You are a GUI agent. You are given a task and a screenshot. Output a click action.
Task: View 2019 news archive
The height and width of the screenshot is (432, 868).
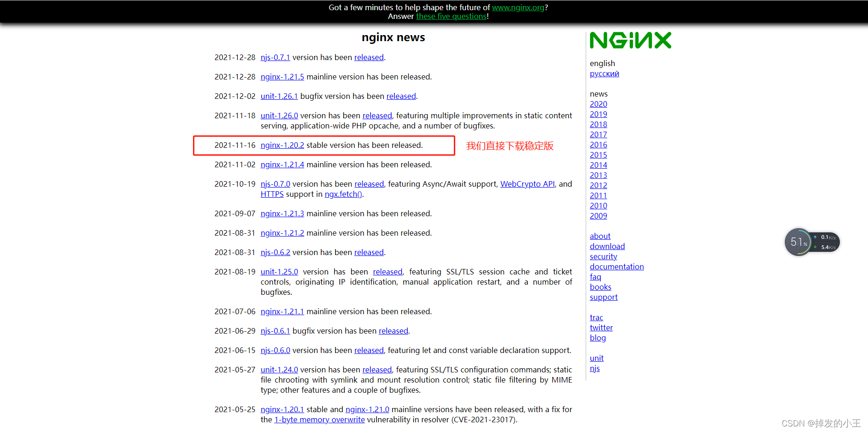tap(598, 114)
